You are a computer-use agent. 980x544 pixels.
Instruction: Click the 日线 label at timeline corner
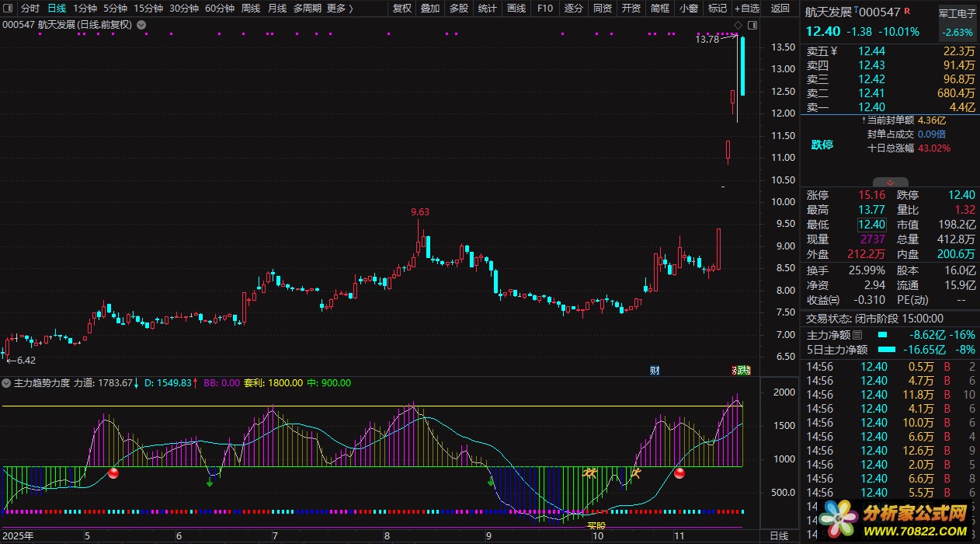[x=778, y=536]
